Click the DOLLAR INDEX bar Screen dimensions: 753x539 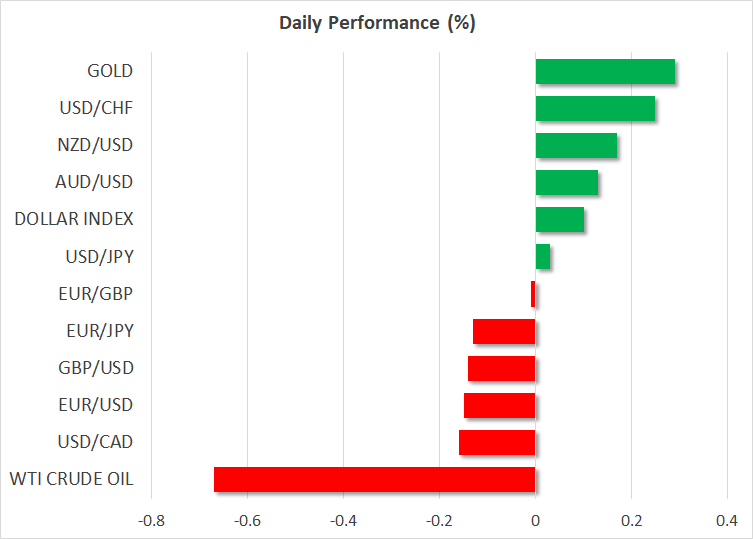click(x=560, y=220)
